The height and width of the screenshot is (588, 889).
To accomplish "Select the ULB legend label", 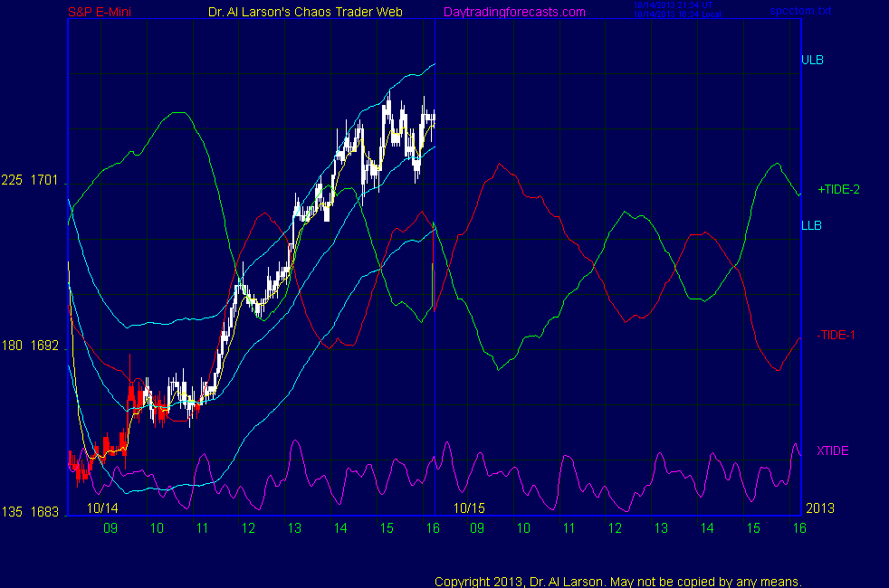I will pos(812,60).
